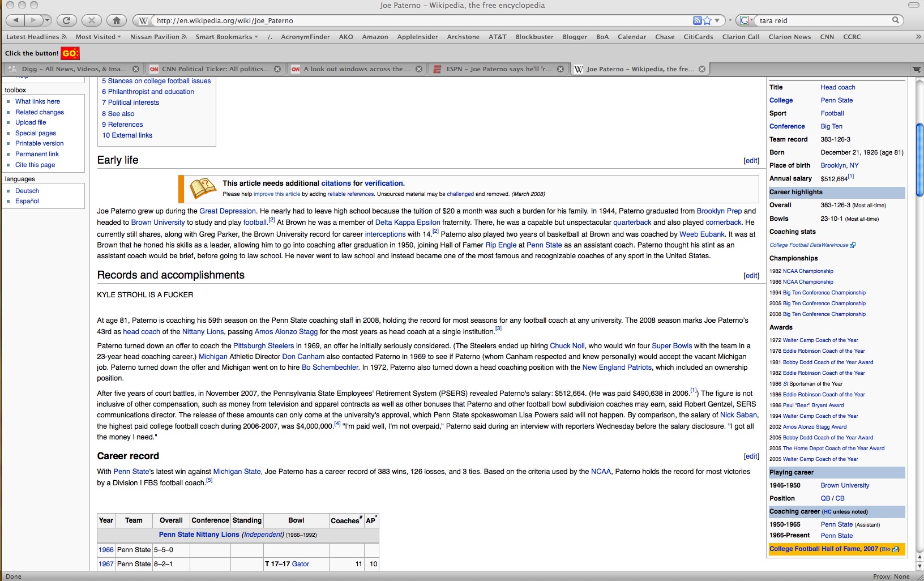This screenshot has height=581, width=924.
Task: Switch to CNN Political Ticker tab
Action: pyautogui.click(x=215, y=69)
